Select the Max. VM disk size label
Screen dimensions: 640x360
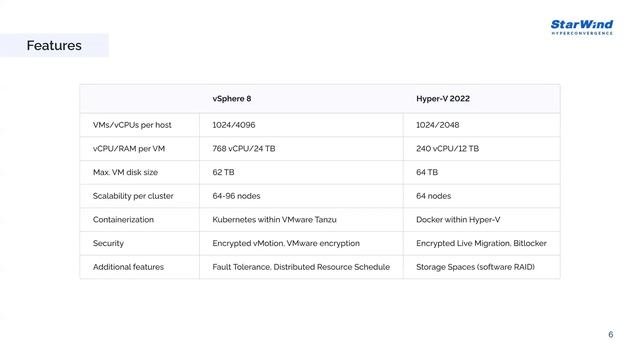click(x=125, y=172)
